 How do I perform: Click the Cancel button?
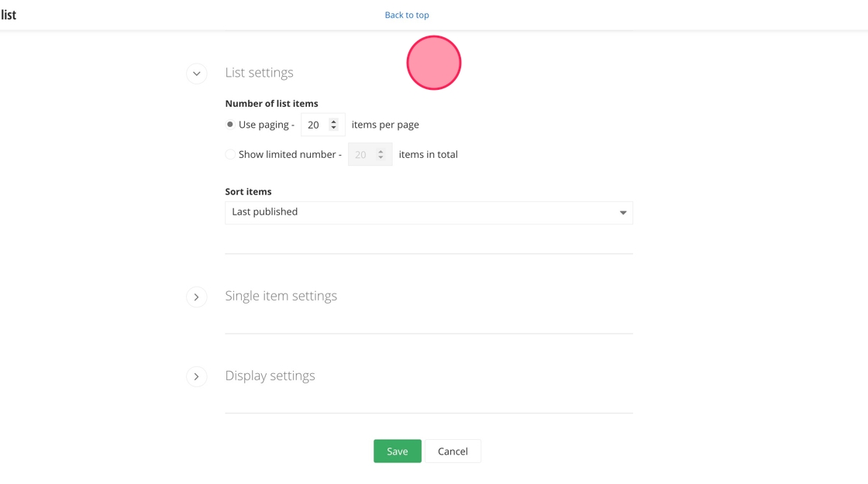tap(453, 451)
